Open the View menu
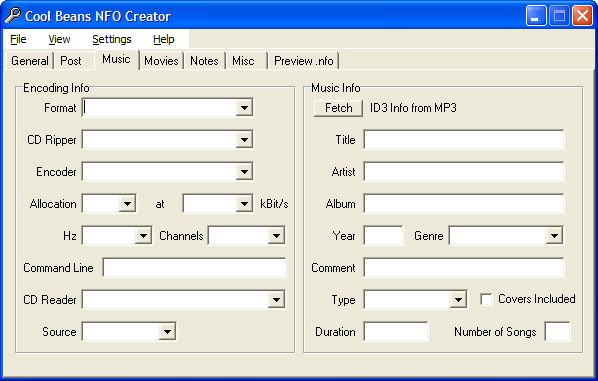598x381 pixels. 59,39
